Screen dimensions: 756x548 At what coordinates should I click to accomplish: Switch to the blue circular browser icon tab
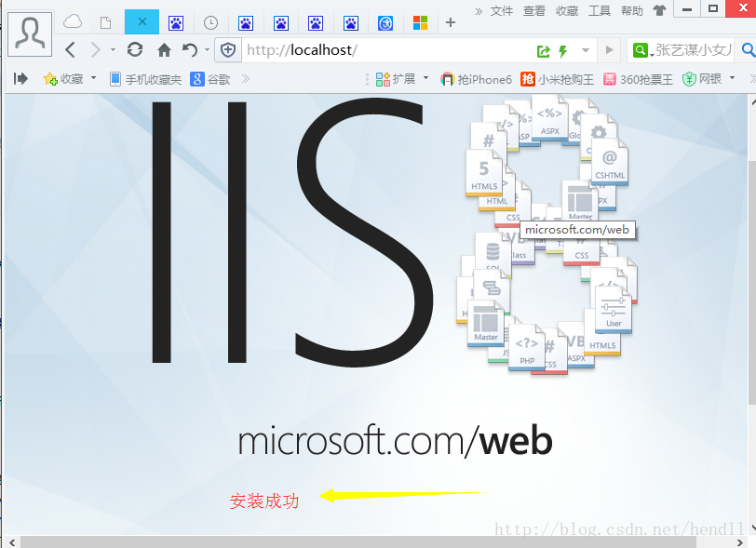pyautogui.click(x=385, y=22)
